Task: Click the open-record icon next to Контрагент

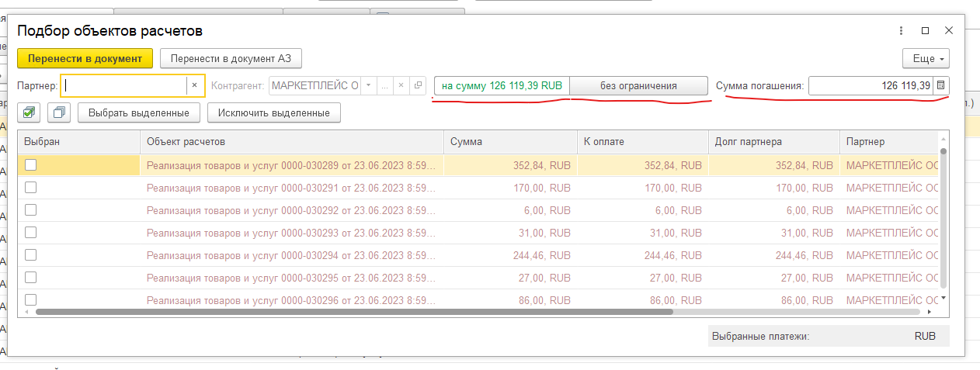Action: click(x=418, y=85)
